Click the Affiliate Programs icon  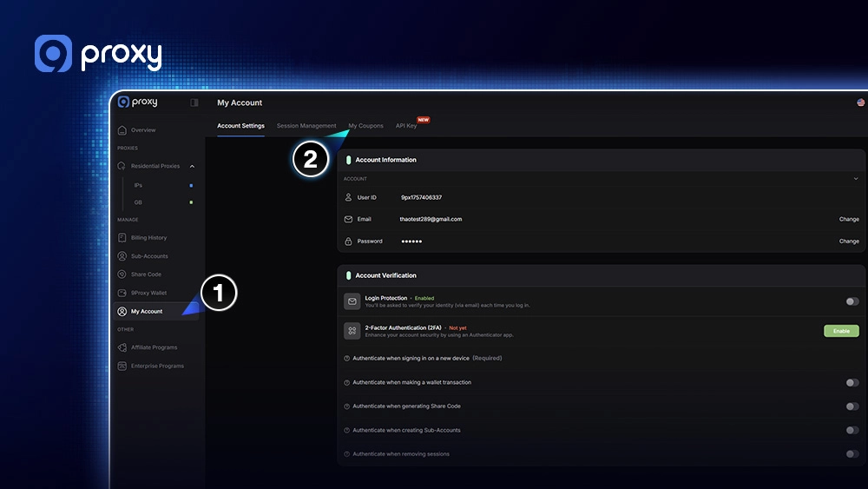[122, 347]
